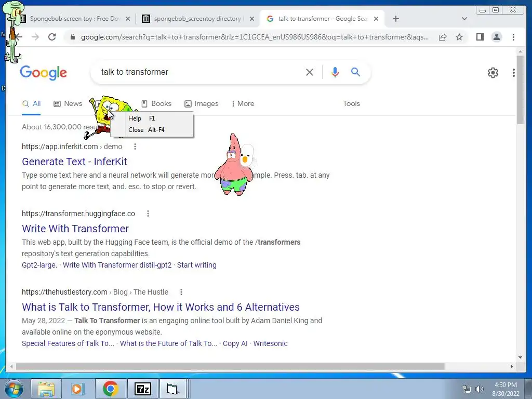The height and width of the screenshot is (399, 532).
Task: Open Google apps dots beside the gear
Action: coord(514,73)
